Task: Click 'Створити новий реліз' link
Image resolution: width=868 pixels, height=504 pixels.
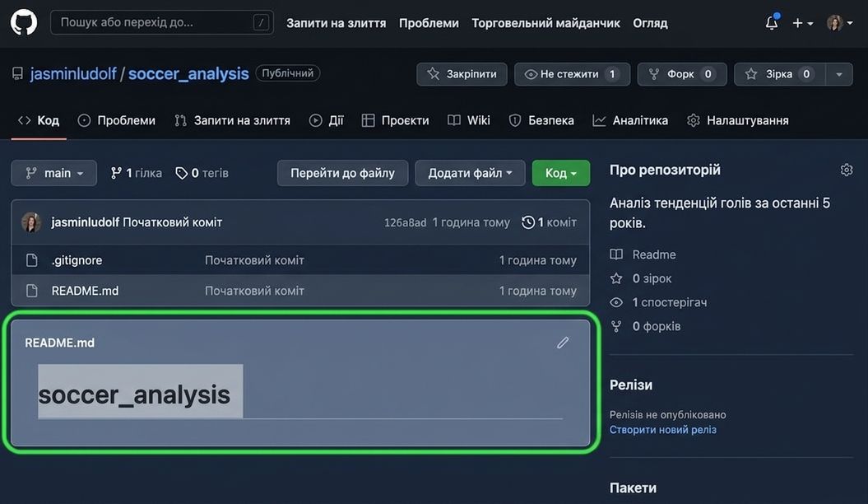Action: click(x=662, y=430)
